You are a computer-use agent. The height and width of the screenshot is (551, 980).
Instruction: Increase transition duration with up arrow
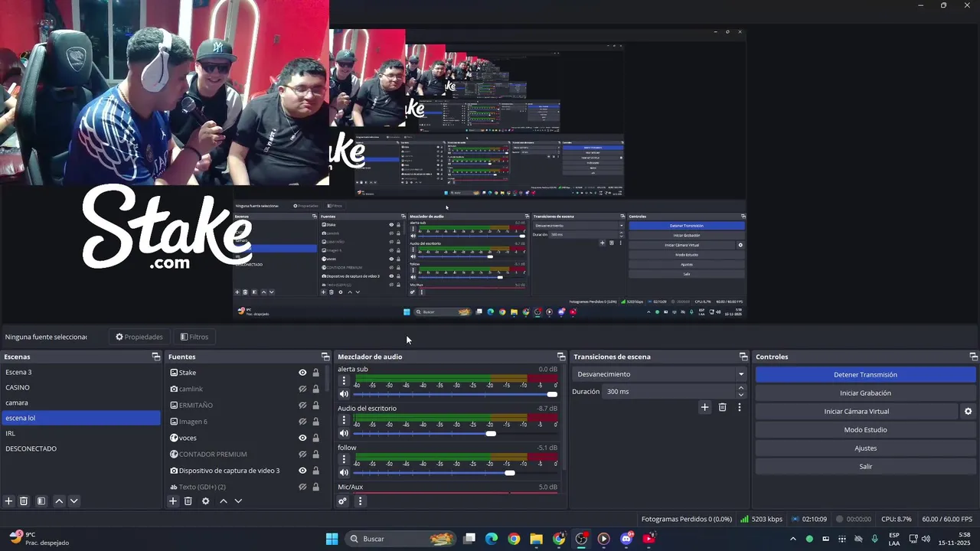[x=740, y=388]
